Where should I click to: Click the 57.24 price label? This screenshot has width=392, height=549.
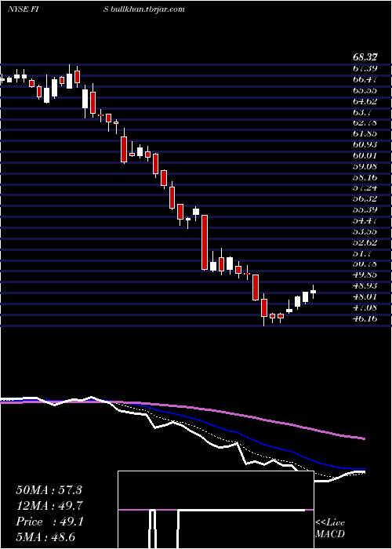click(365, 188)
